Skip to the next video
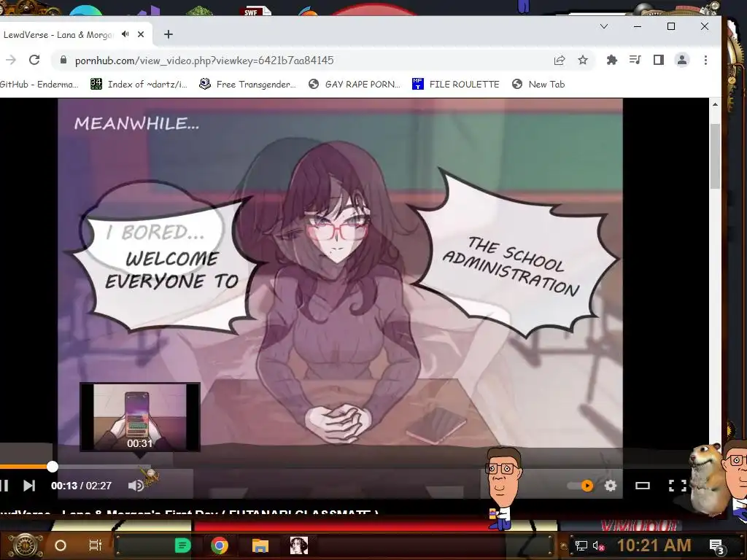Screen dimensions: 747x560 coord(29,486)
